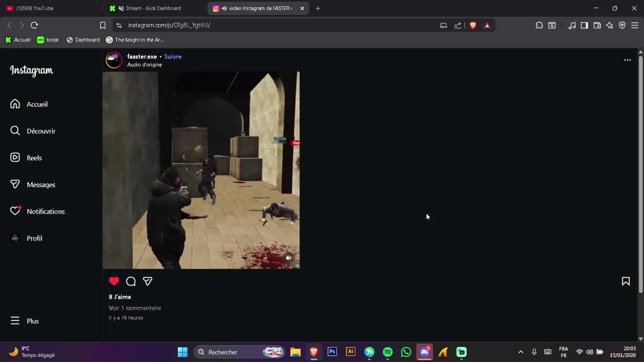Open Spotify from the taskbar
This screenshot has width=644, height=362.
point(387,352)
